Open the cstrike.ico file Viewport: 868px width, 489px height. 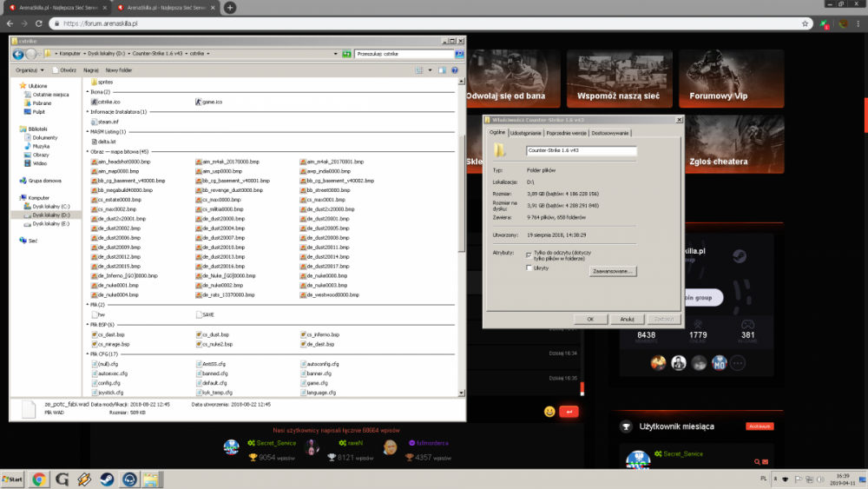pos(106,102)
